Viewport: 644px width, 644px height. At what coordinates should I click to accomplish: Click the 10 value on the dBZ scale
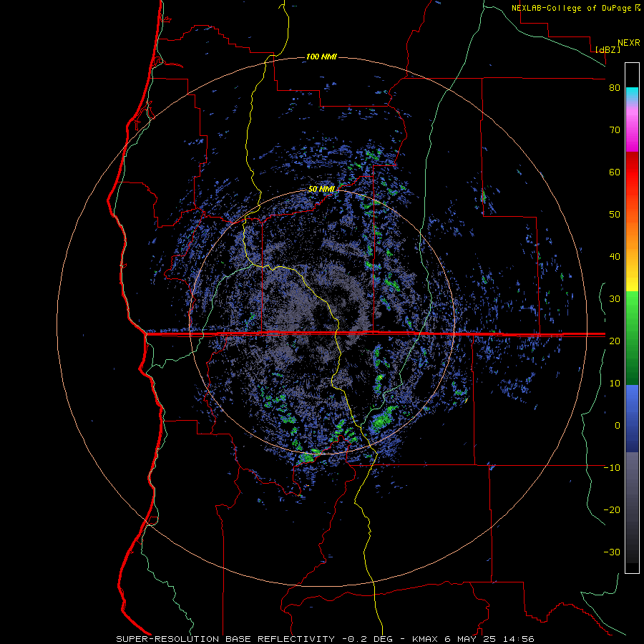[615, 384]
